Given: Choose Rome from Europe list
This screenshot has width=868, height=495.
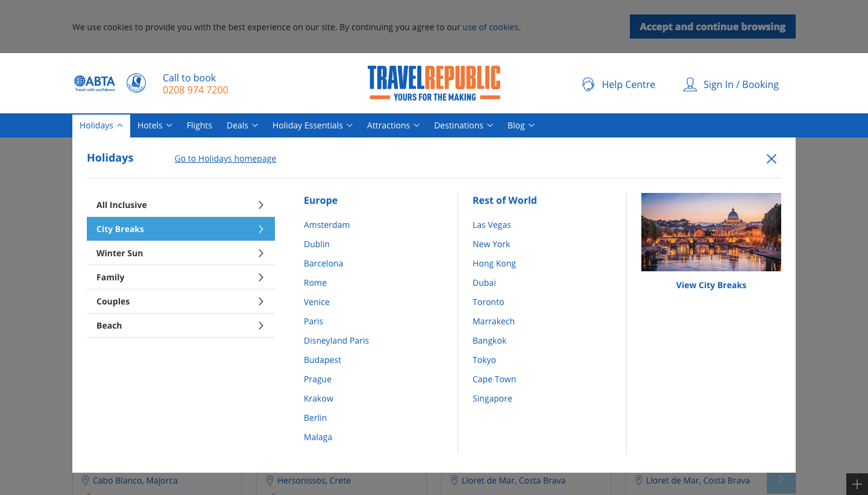Looking at the screenshot, I should click(x=315, y=283).
